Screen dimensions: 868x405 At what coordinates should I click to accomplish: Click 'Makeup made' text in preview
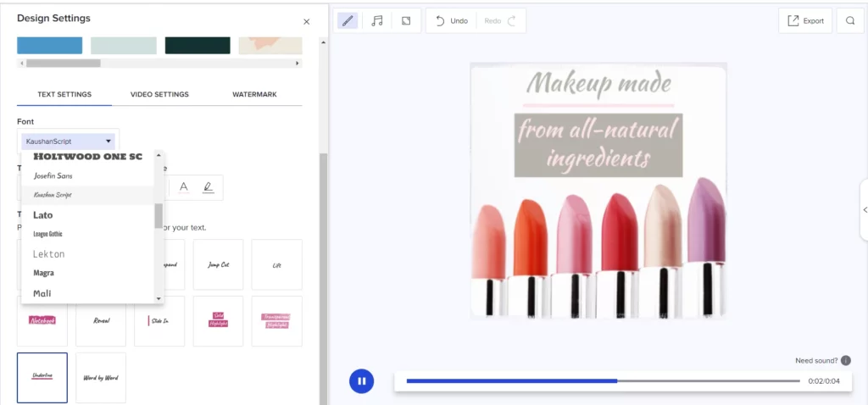click(x=598, y=84)
